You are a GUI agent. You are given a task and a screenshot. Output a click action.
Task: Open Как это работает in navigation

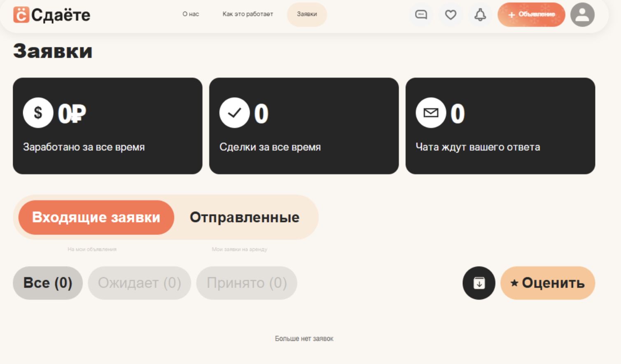point(247,14)
